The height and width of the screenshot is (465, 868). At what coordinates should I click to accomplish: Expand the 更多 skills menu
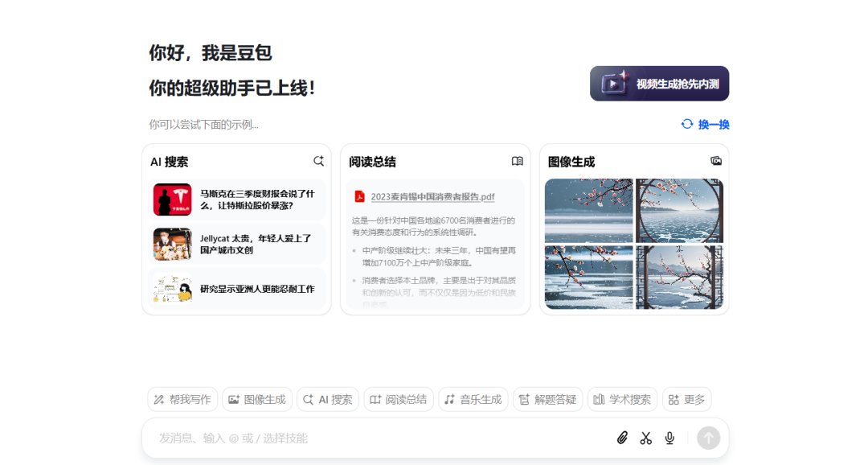(686, 400)
